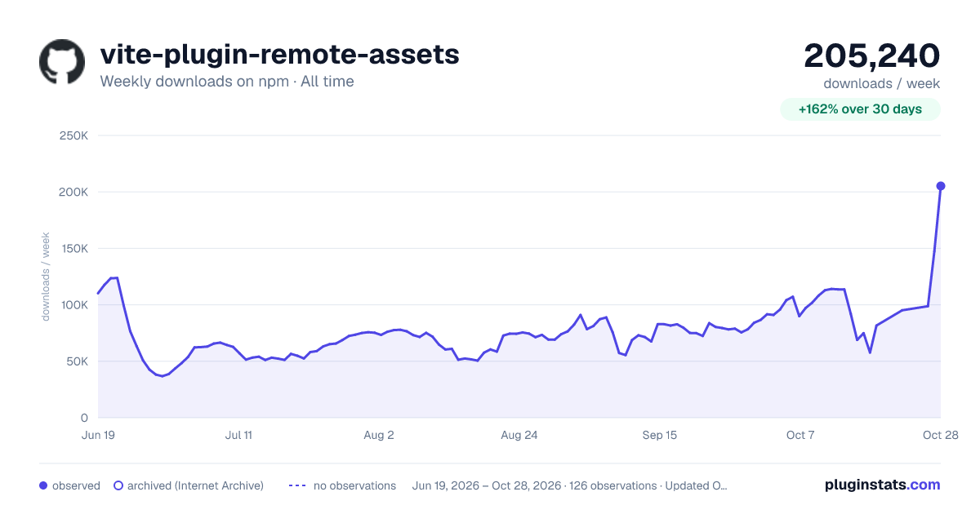980x514 pixels.
Task: Click the 'no observations' legend label
Action: (354, 485)
